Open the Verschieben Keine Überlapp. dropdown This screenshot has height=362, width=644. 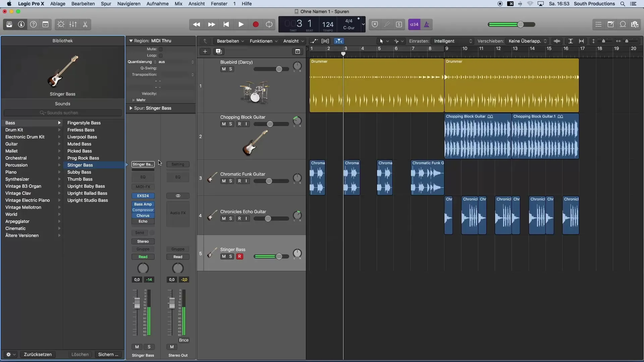pos(527,41)
